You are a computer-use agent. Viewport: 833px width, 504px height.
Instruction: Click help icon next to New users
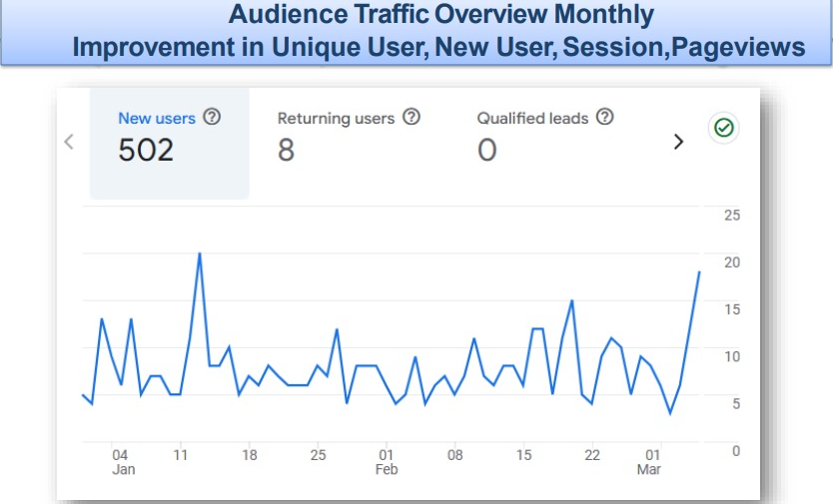(212, 117)
